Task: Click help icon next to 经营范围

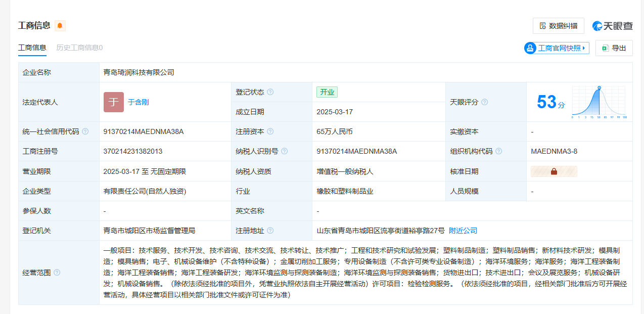Action: (x=57, y=273)
